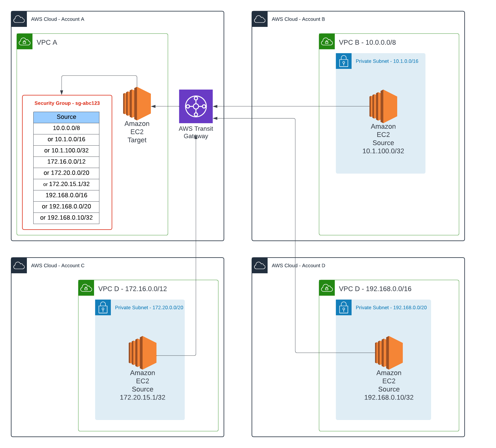Select the 172.16.0.0/12 table row

[x=66, y=162]
